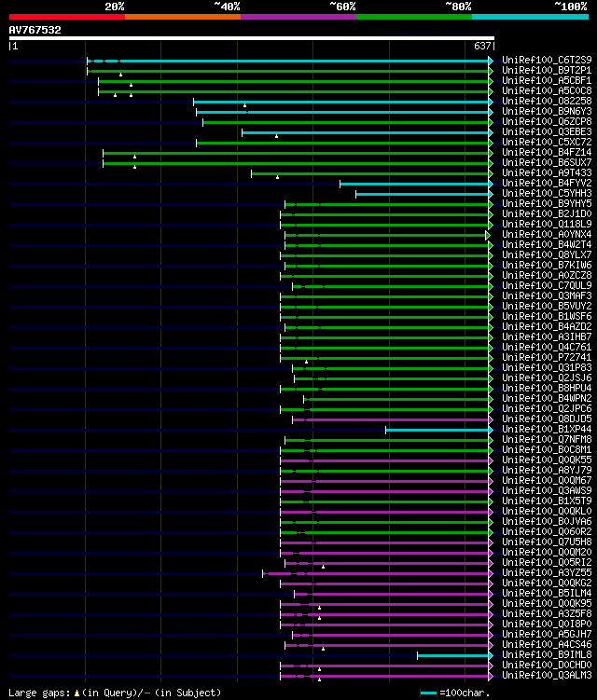Click the 20% legend label
The image size is (597, 700).
click(x=115, y=7)
